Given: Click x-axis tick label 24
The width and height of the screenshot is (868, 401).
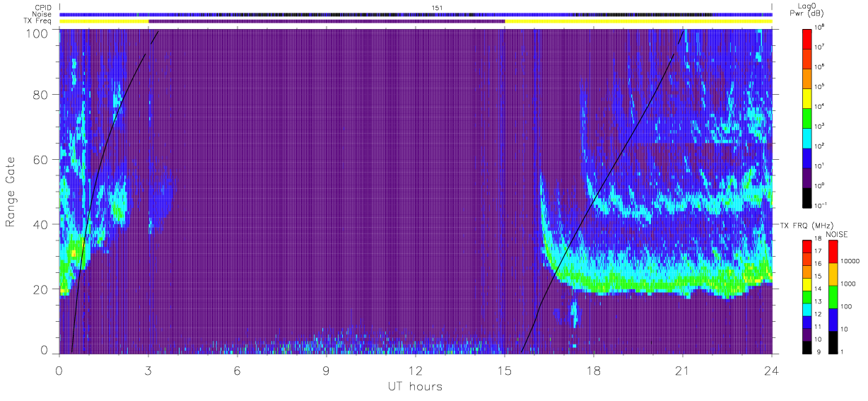Looking at the screenshot, I should (x=772, y=370).
